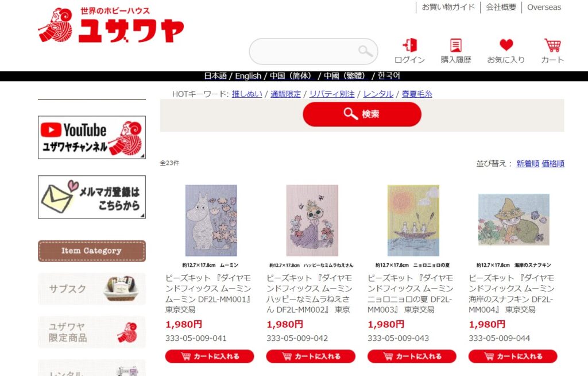588x376 pixels.
Task: Sort the results by 新着順
Action: click(528, 163)
